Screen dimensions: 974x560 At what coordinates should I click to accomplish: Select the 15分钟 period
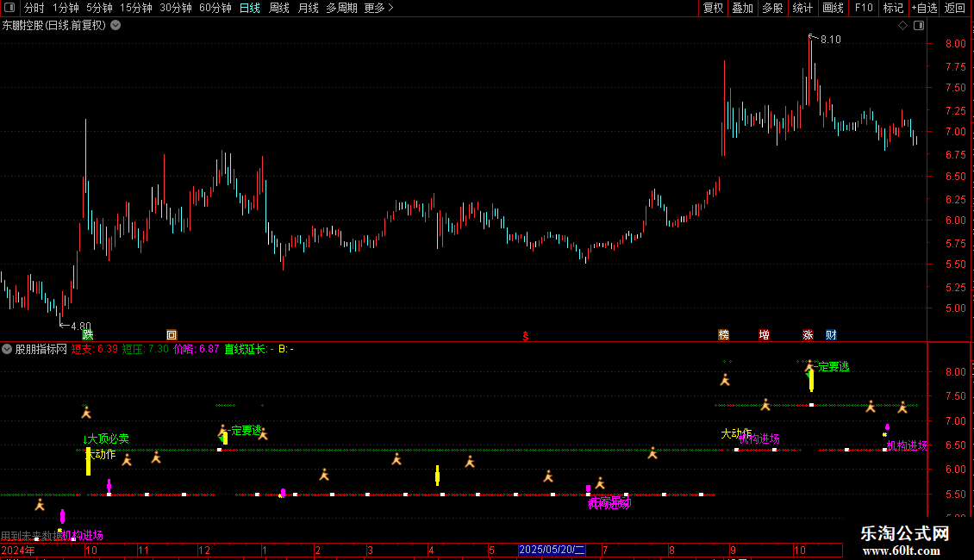coord(136,8)
